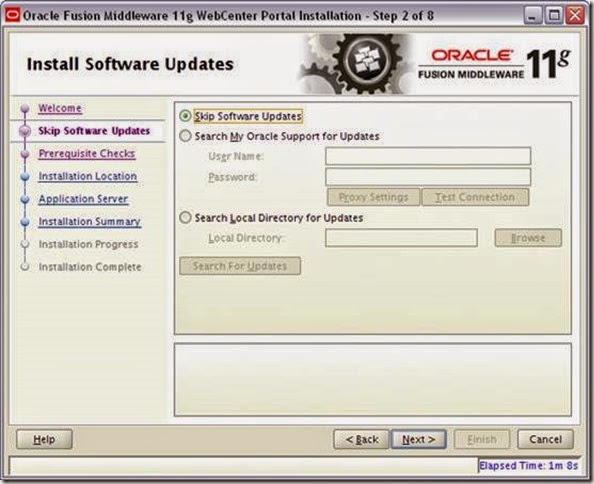This screenshot has height=484, width=594.
Task: Click the Test Connection button
Action: (475, 197)
